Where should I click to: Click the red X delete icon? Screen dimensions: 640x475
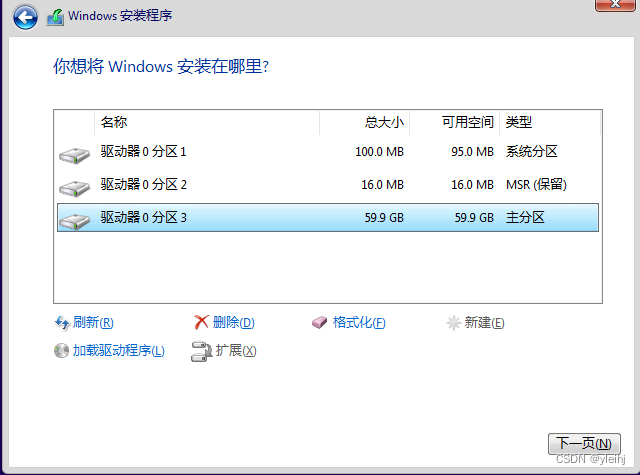(201, 322)
